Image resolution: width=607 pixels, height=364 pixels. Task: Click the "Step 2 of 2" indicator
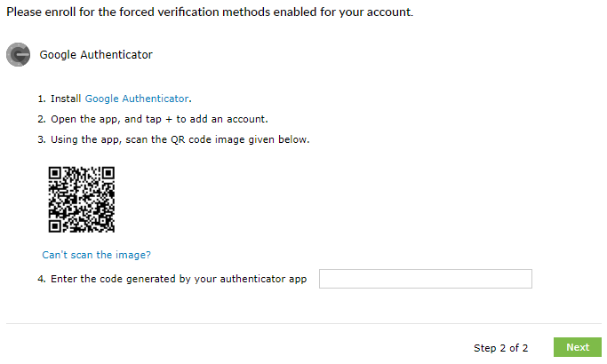point(500,347)
